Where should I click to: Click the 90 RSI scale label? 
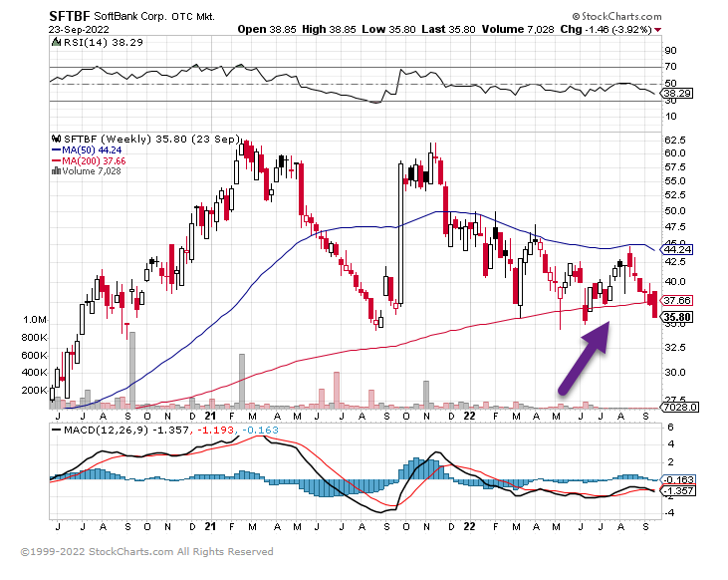670,50
